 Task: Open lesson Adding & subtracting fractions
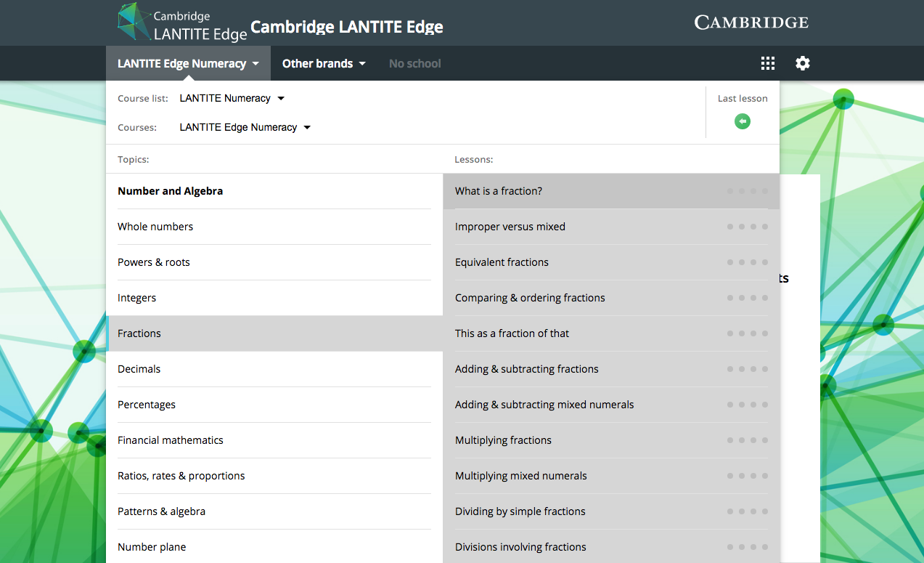pyautogui.click(x=611, y=369)
